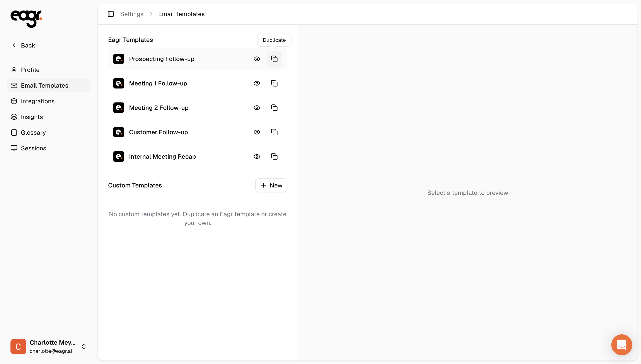Click the eagr logo
Screen dimensions: 641x364
pyautogui.click(x=26, y=19)
